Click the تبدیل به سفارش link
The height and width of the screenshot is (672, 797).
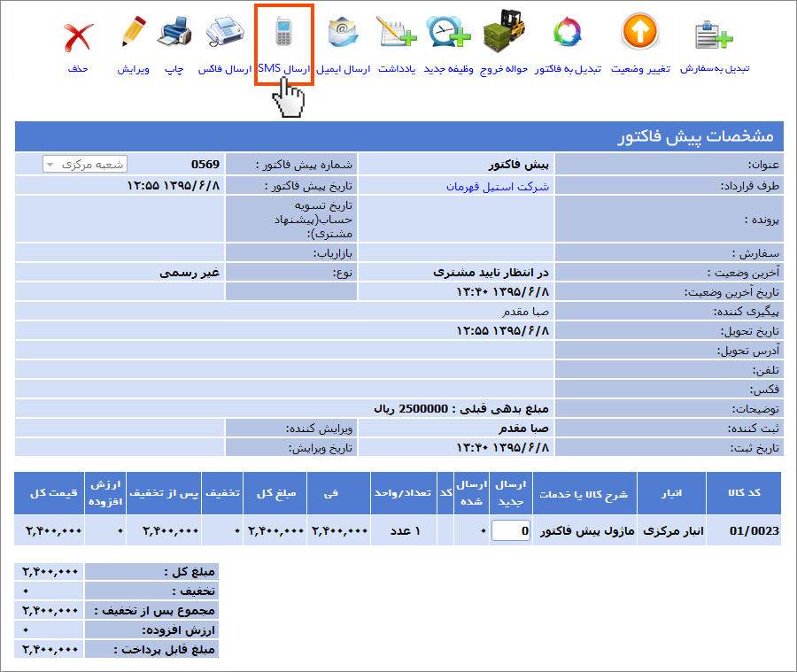click(715, 69)
